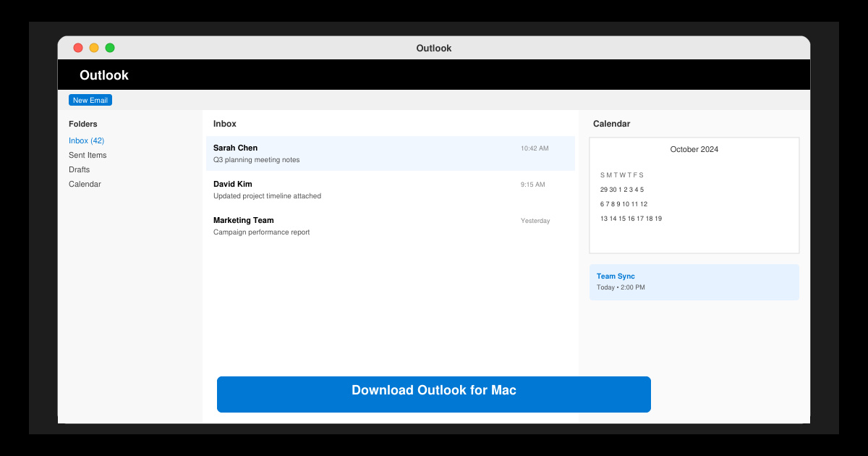Image resolution: width=868 pixels, height=456 pixels.
Task: Click the 9:15 AM email timestamp
Action: click(533, 185)
